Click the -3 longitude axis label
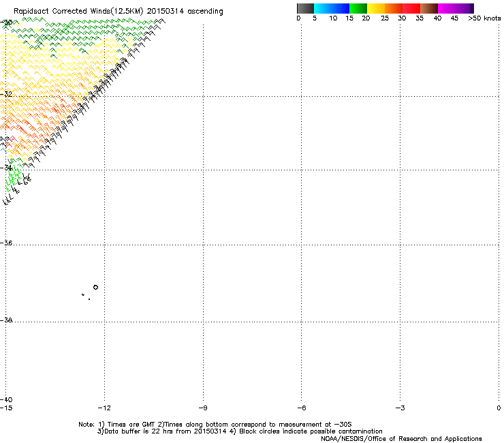The height and width of the screenshot is (443, 504). tap(400, 408)
